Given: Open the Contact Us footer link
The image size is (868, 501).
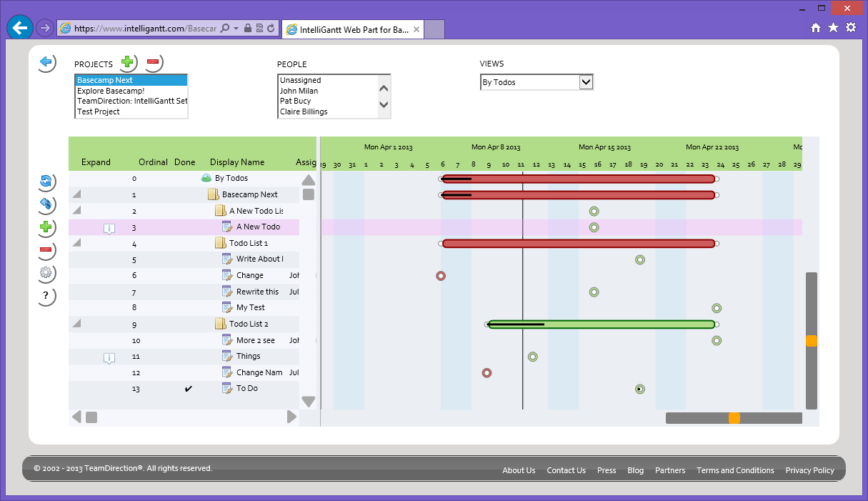Looking at the screenshot, I should [566, 470].
